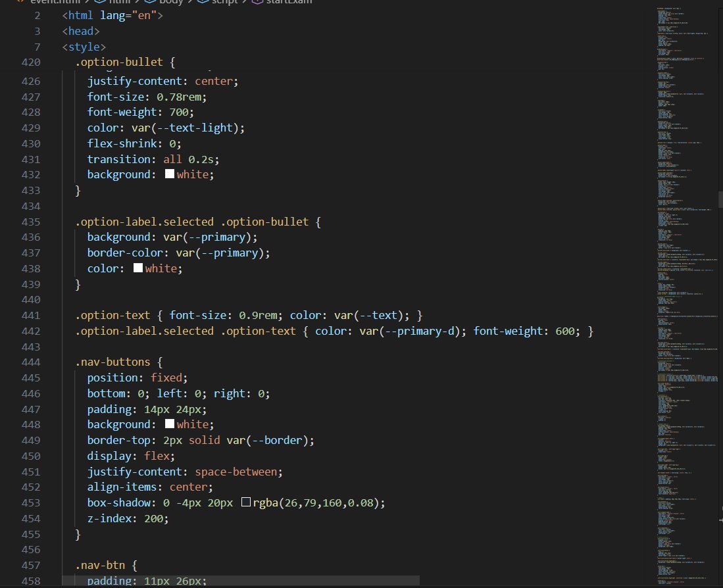Jump to sticky scroll line '<style>'

click(84, 47)
